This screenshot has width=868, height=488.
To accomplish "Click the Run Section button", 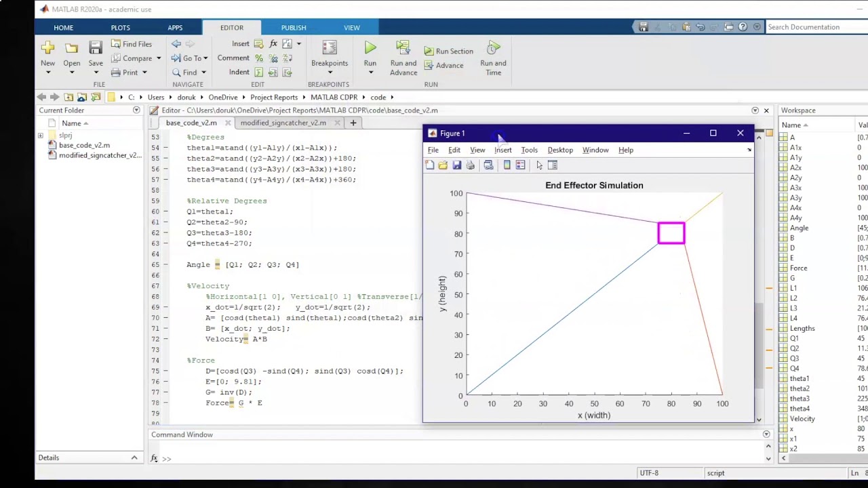I will pyautogui.click(x=448, y=52).
